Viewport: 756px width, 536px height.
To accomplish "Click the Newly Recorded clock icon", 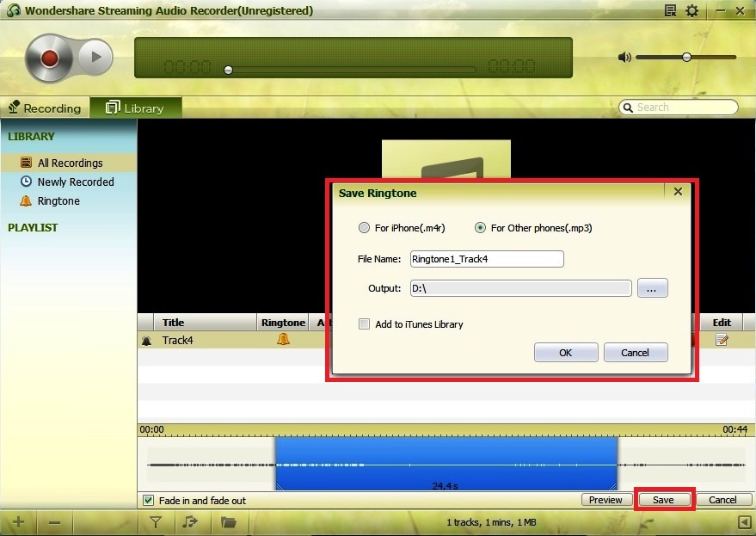I will coord(26,182).
